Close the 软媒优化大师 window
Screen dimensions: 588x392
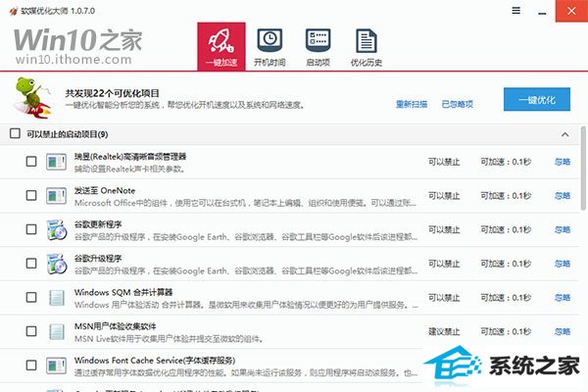(x=571, y=11)
